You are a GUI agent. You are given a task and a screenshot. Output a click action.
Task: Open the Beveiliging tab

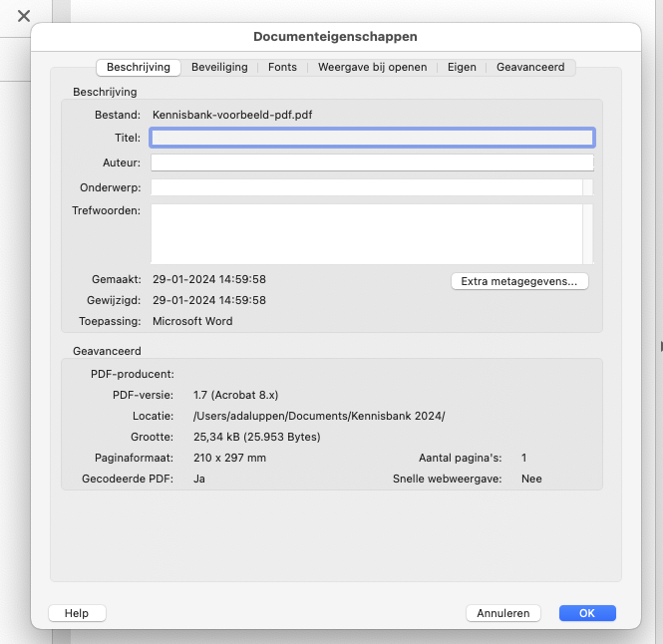coord(219,67)
